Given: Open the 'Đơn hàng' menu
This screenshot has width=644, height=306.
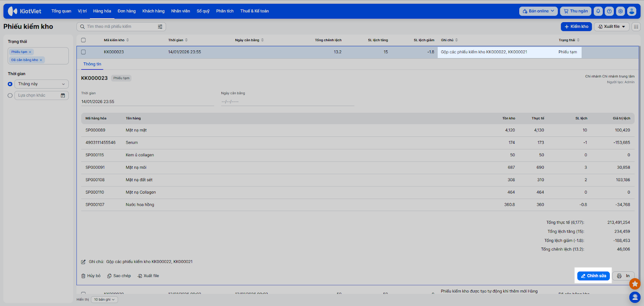Looking at the screenshot, I should point(127,11).
